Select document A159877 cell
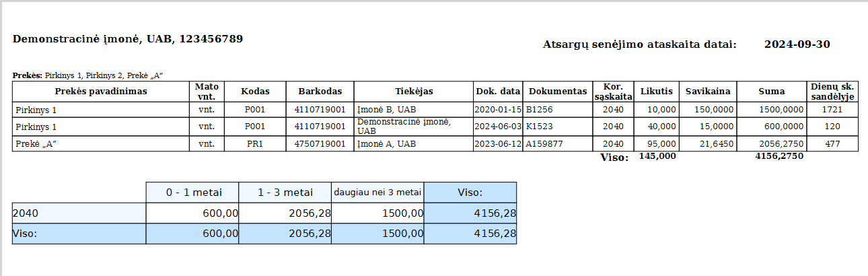 [546, 144]
